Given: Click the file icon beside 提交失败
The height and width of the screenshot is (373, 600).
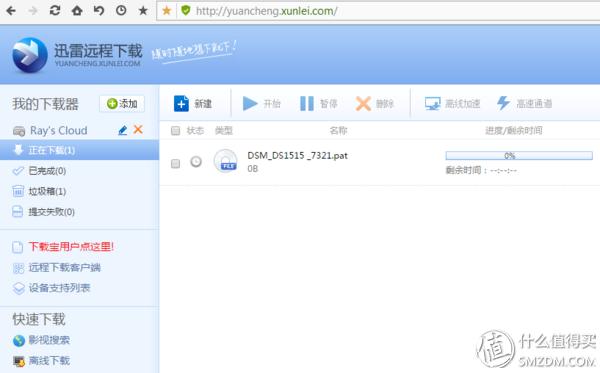Looking at the screenshot, I should pyautogui.click(x=18, y=212).
